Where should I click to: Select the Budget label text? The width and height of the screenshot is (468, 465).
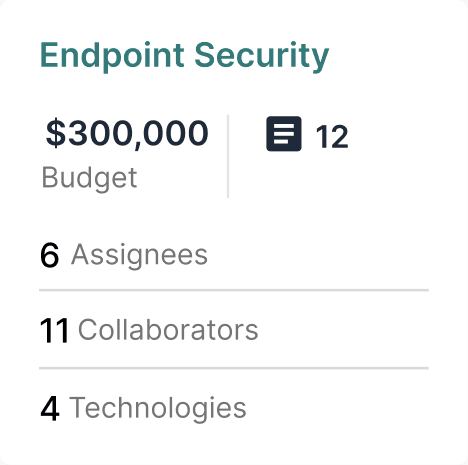click(89, 178)
